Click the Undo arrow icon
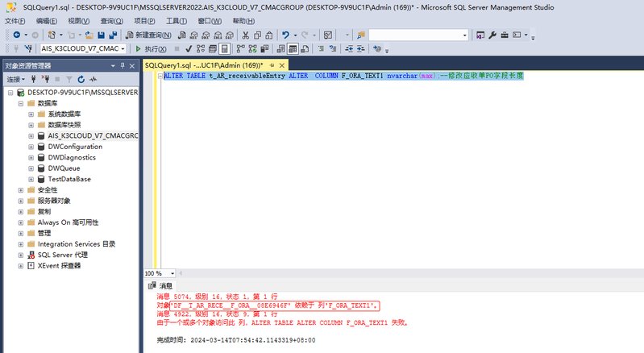Screen dimensions: 644x353 pos(286,35)
